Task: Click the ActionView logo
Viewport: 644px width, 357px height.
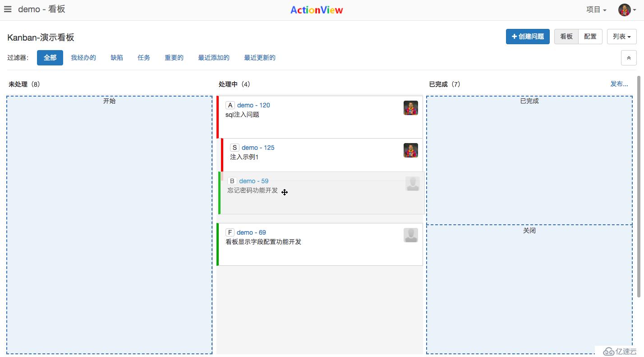Action: (317, 10)
